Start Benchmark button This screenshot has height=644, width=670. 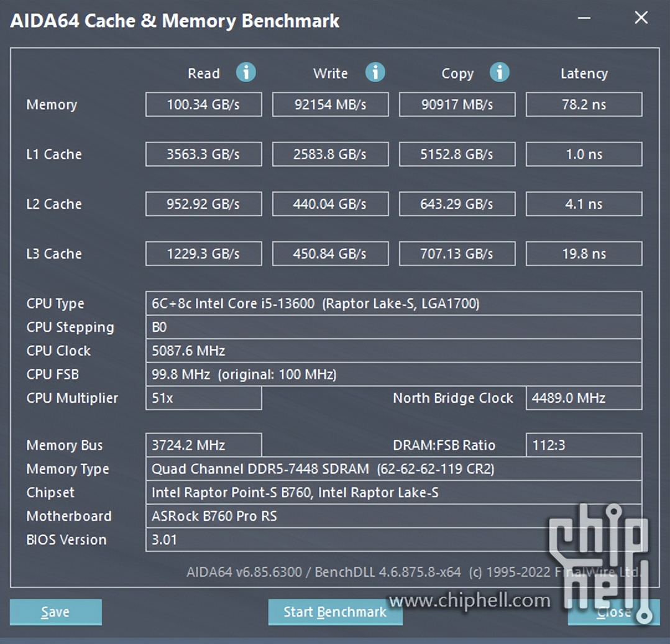[335, 612]
